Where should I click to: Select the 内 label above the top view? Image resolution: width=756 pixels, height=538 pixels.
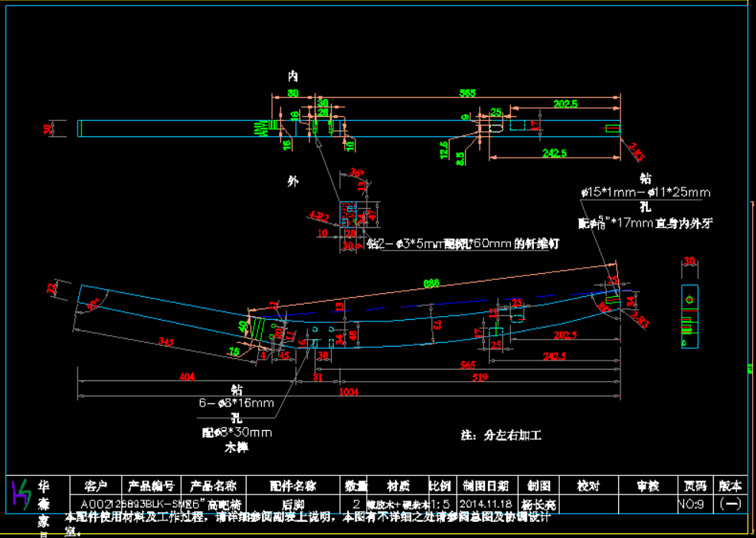pos(292,77)
